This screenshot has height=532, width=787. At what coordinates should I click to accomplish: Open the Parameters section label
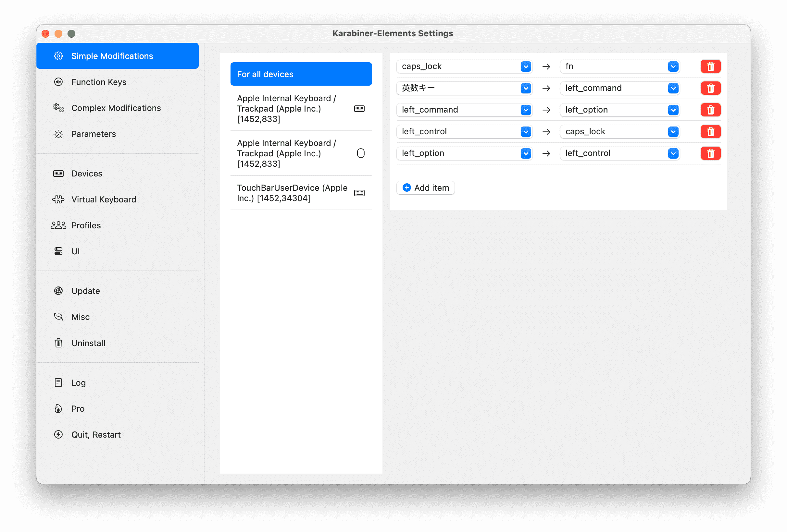(x=94, y=134)
